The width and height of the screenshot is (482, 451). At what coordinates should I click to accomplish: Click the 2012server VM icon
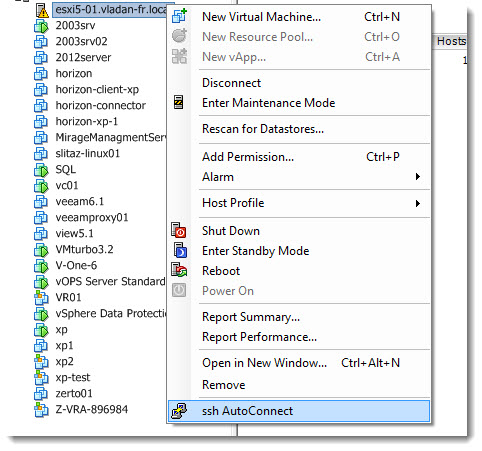click(x=41, y=58)
